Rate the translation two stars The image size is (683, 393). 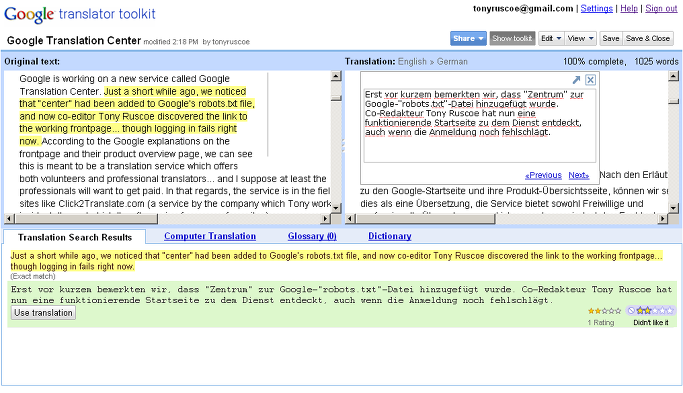647,311
